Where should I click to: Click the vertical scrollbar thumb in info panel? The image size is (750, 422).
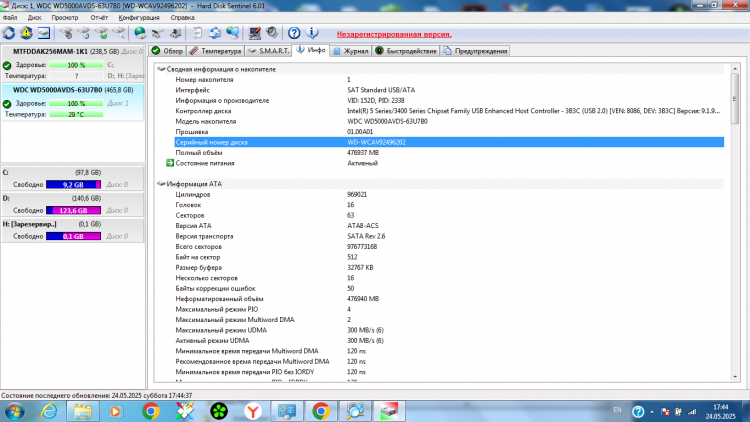click(x=735, y=99)
